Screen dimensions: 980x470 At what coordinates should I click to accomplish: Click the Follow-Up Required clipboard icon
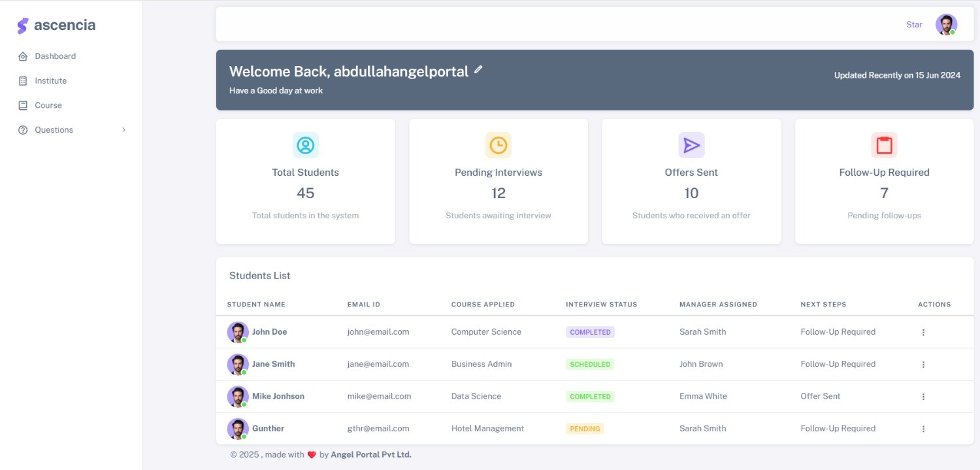[x=884, y=145]
